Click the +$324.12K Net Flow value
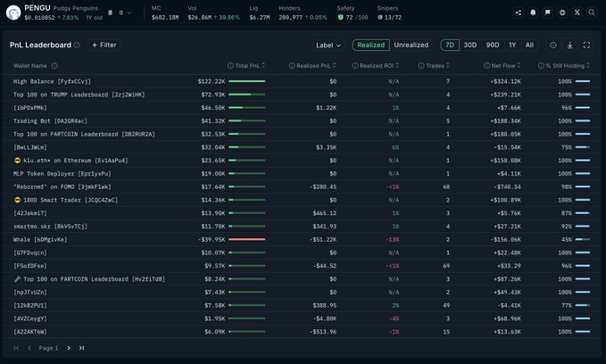The image size is (606, 364). coord(505,81)
